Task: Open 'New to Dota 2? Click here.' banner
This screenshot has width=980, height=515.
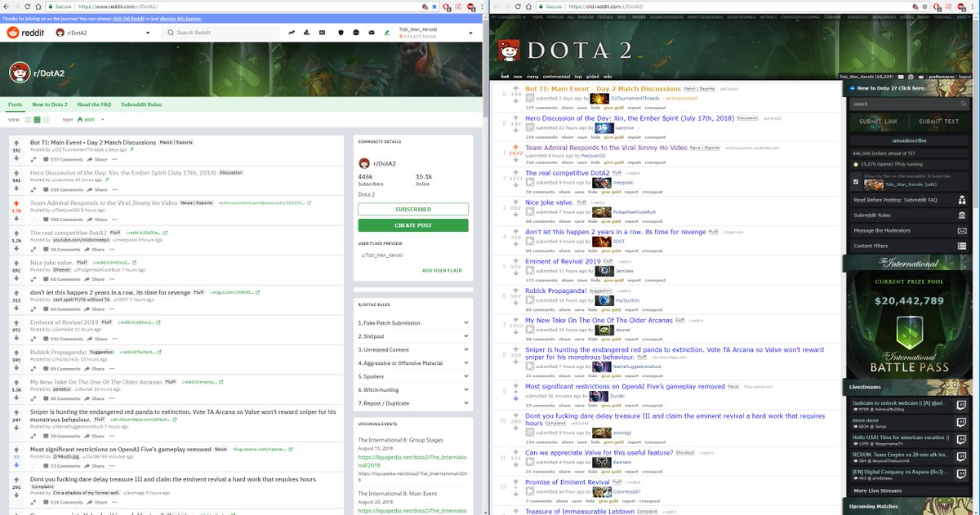Action: click(x=889, y=87)
